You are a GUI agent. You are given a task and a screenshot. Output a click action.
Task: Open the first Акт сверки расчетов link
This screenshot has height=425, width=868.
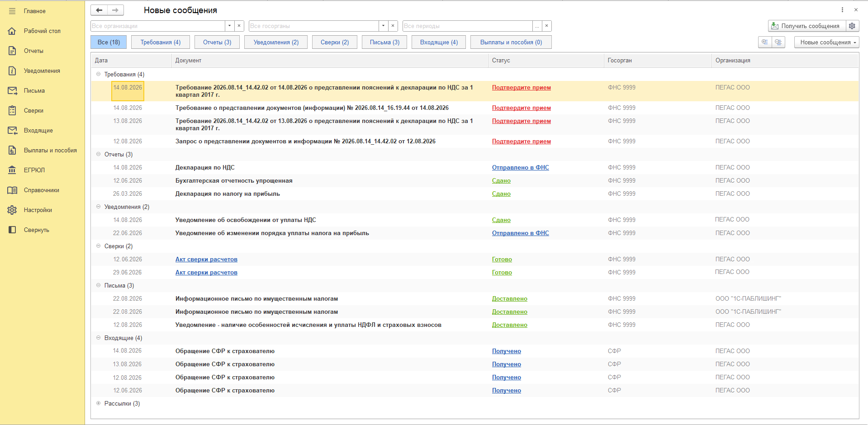pos(206,259)
